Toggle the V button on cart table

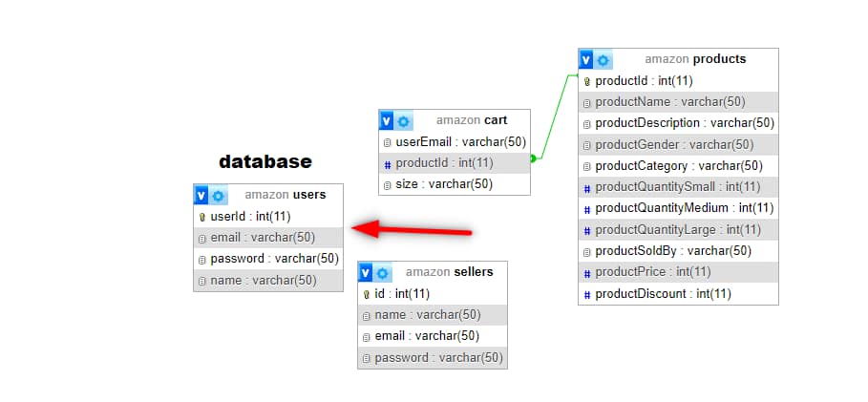tap(387, 121)
